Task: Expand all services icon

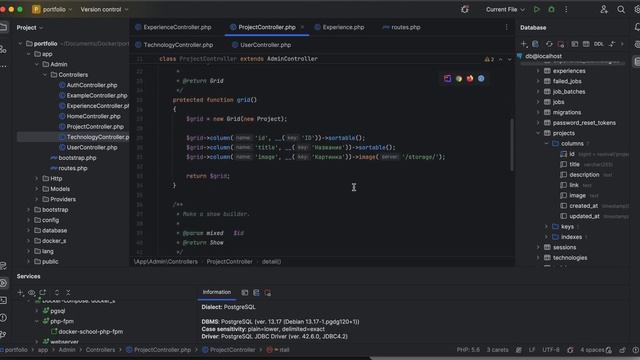Action: pyautogui.click(x=57, y=292)
